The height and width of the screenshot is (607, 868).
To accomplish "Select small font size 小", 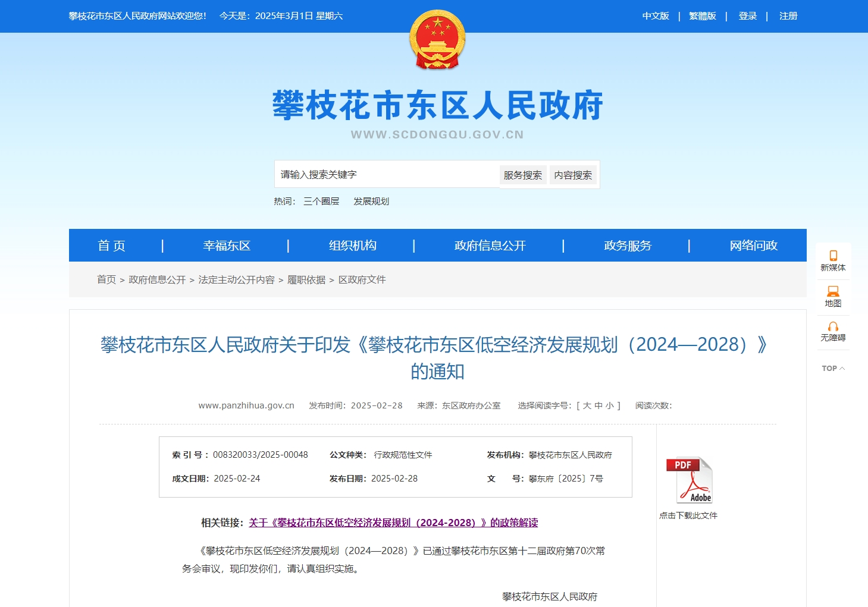I will click(610, 405).
